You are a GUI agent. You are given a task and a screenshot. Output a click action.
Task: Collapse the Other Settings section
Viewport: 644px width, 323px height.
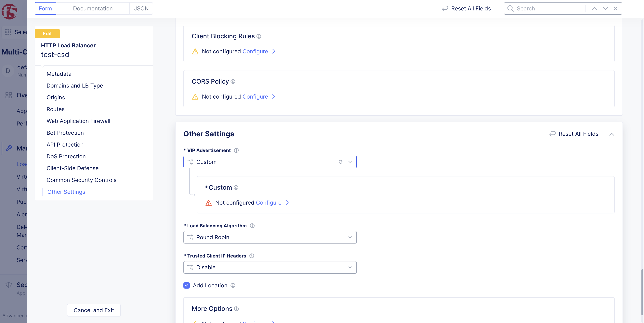611,134
